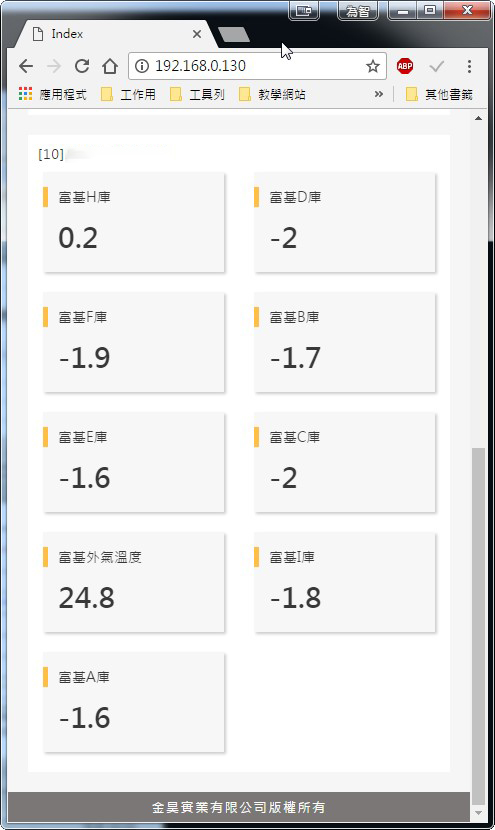Open the 教學網站 bookmark folder
Viewport: 495px width, 830px height.
[273, 94]
